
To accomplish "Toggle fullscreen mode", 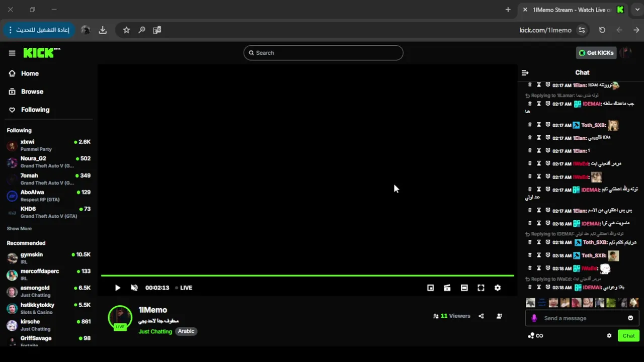I will pyautogui.click(x=480, y=288).
